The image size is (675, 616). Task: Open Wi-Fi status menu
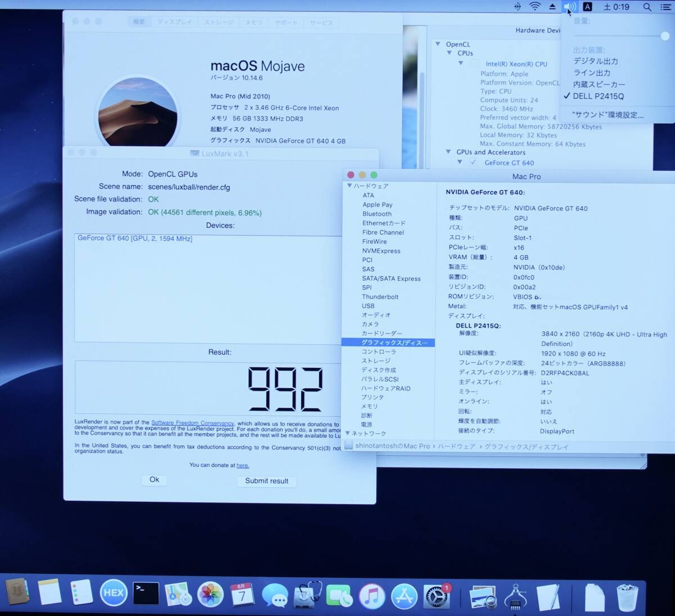[535, 7]
